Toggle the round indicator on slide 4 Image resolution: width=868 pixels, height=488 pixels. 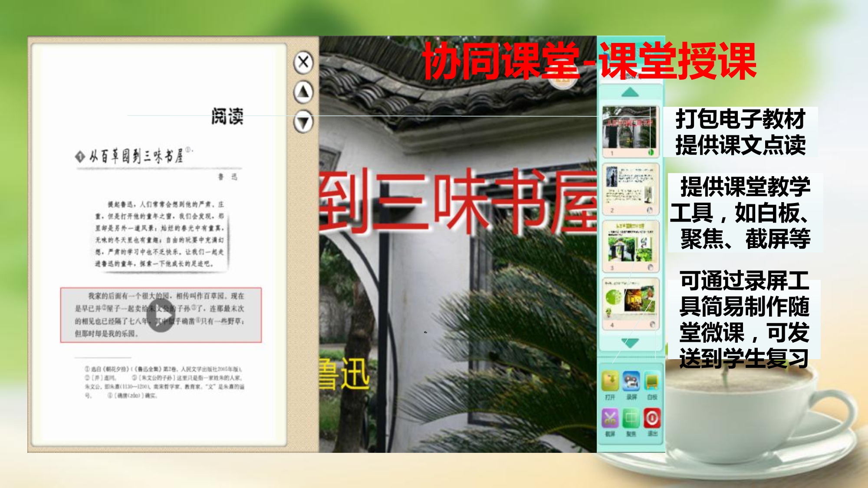point(652,324)
